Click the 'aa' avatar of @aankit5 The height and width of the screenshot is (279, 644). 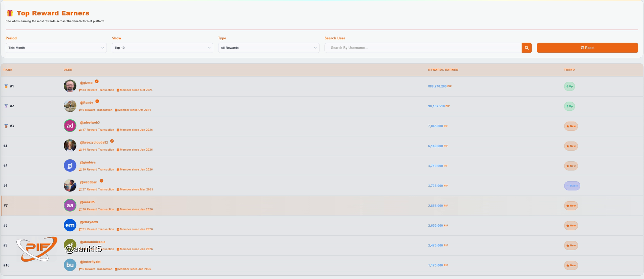point(70,205)
